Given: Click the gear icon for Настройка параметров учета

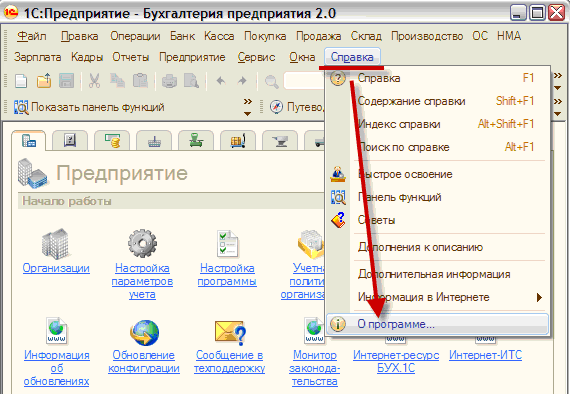Looking at the screenshot, I should (142, 244).
